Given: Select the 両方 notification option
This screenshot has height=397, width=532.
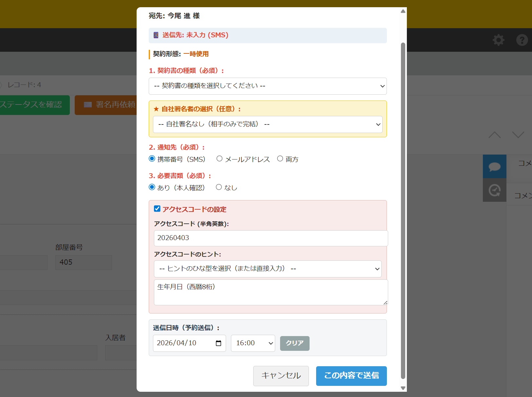Looking at the screenshot, I should (x=280, y=159).
